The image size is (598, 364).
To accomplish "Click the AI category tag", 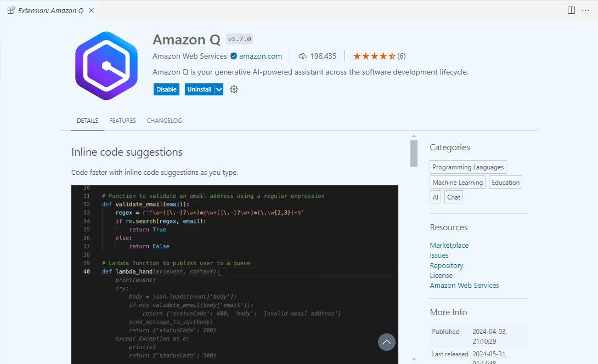I will (x=435, y=197).
